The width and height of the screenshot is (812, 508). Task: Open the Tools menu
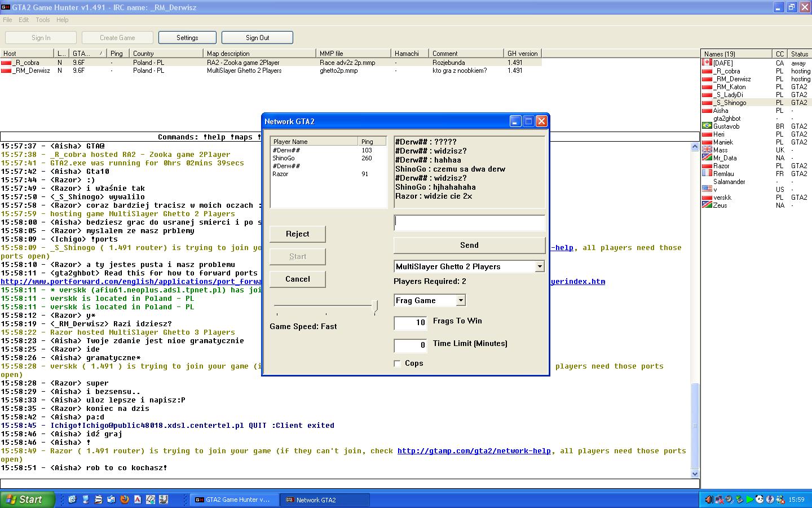point(43,20)
